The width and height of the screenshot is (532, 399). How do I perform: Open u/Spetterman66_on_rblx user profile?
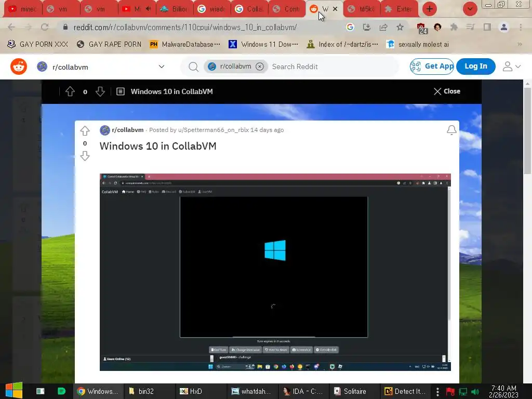click(214, 130)
